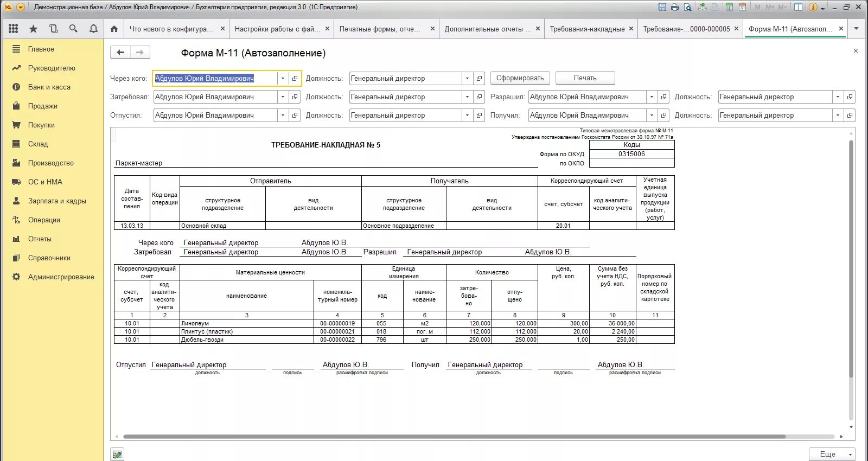Expand the 'Разрешил' dropdown list
The height and width of the screenshot is (461, 868).
point(652,97)
